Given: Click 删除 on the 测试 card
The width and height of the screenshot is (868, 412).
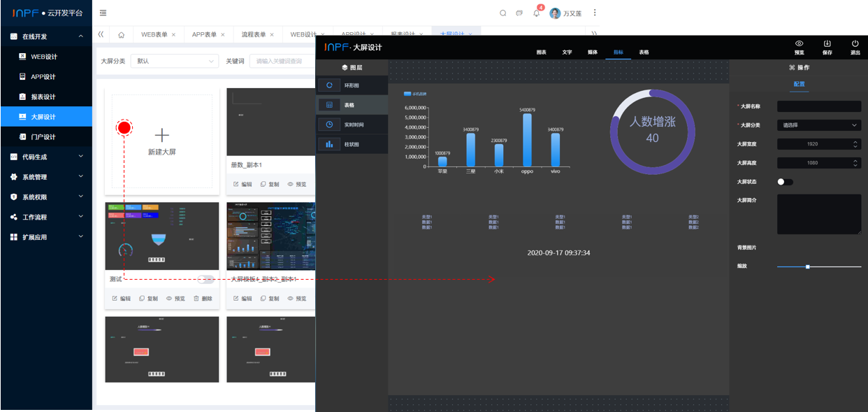Looking at the screenshot, I should coord(203,298).
